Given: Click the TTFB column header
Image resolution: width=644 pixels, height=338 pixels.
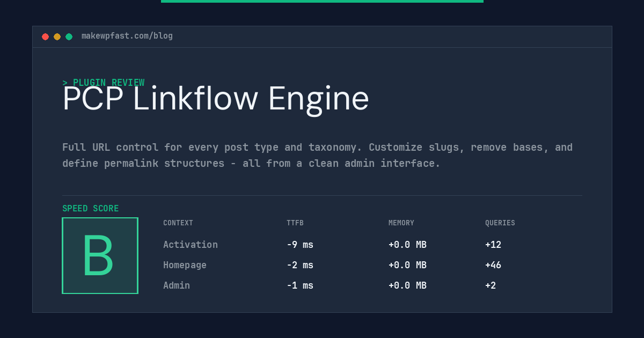Looking at the screenshot, I should point(295,223).
